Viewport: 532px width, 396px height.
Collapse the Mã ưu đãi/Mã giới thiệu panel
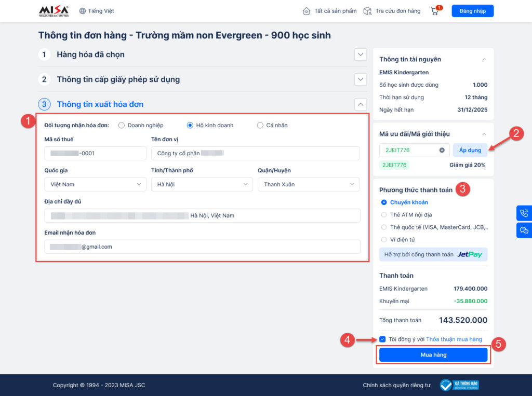pyautogui.click(x=484, y=134)
